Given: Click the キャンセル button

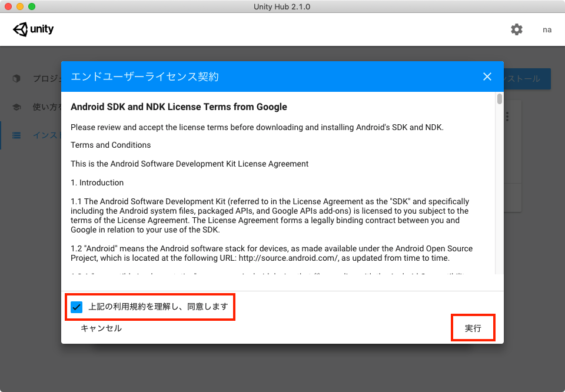Looking at the screenshot, I should tap(101, 328).
